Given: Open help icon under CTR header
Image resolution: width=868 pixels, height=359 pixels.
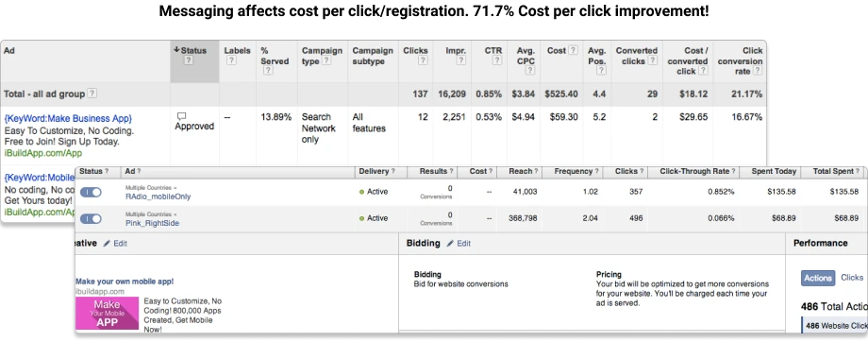Looking at the screenshot, I should [497, 61].
